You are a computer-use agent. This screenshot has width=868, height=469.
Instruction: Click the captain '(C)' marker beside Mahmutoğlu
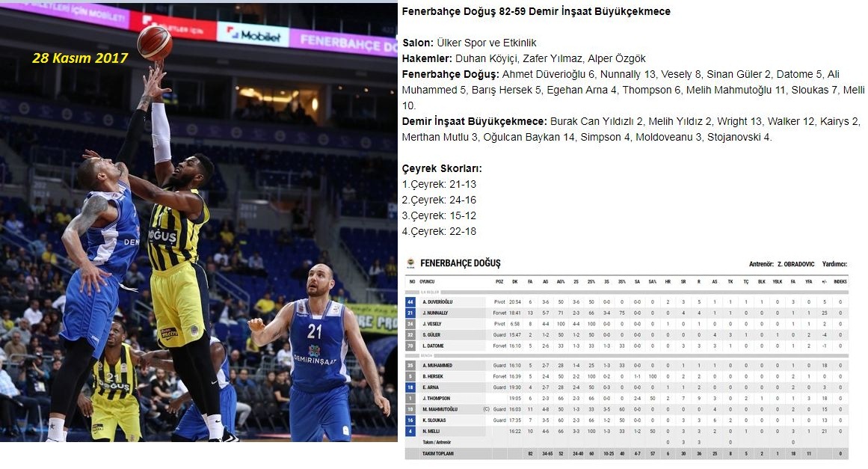point(486,409)
